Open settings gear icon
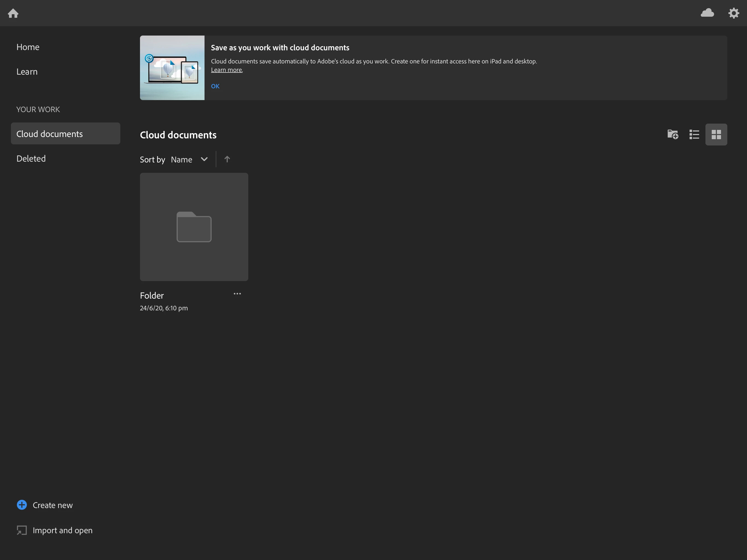 pos(734,13)
